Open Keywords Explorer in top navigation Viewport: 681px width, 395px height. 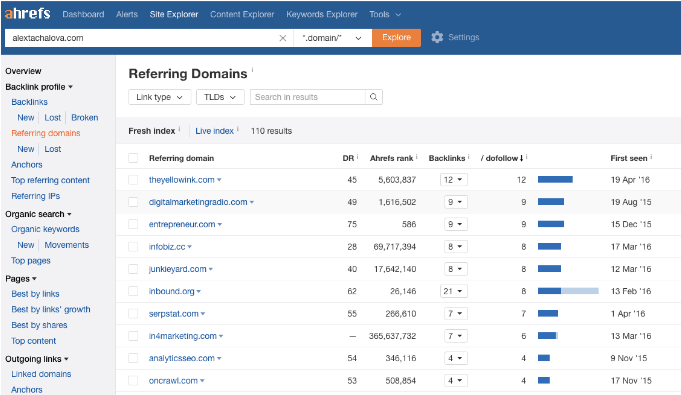(x=321, y=14)
